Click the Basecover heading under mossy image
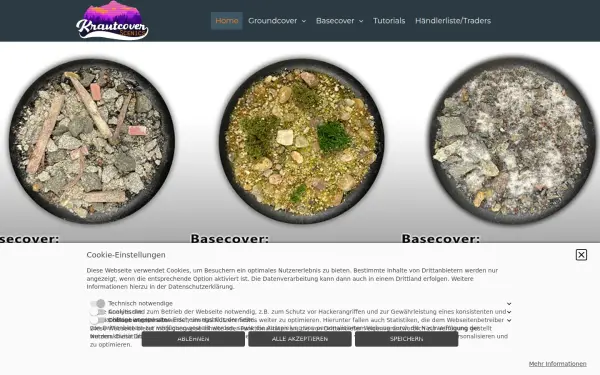Viewport: 600px width, 375px height. [x=230, y=238]
